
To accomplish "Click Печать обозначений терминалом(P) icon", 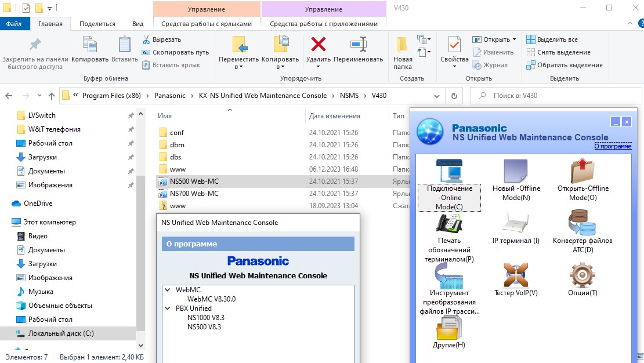I will coord(449,223).
